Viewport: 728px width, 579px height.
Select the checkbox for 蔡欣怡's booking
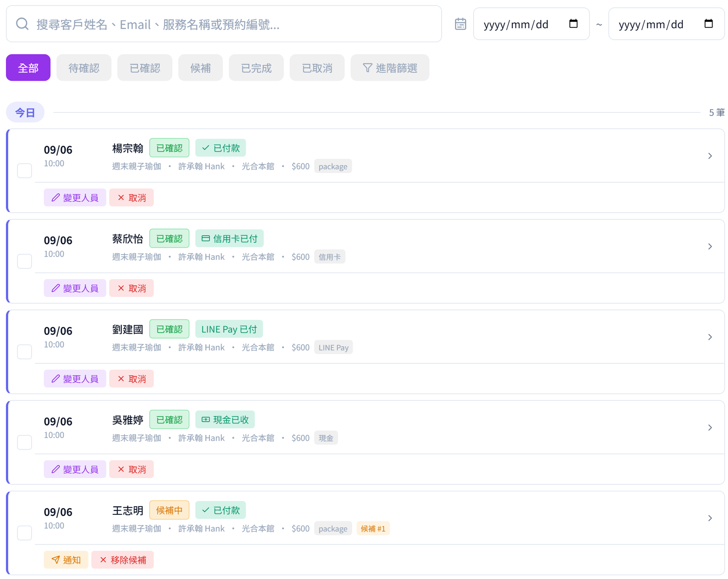tap(25, 261)
